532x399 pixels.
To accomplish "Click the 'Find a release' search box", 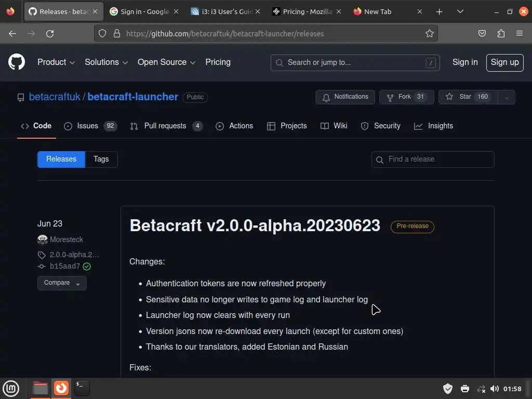I will 433,159.
